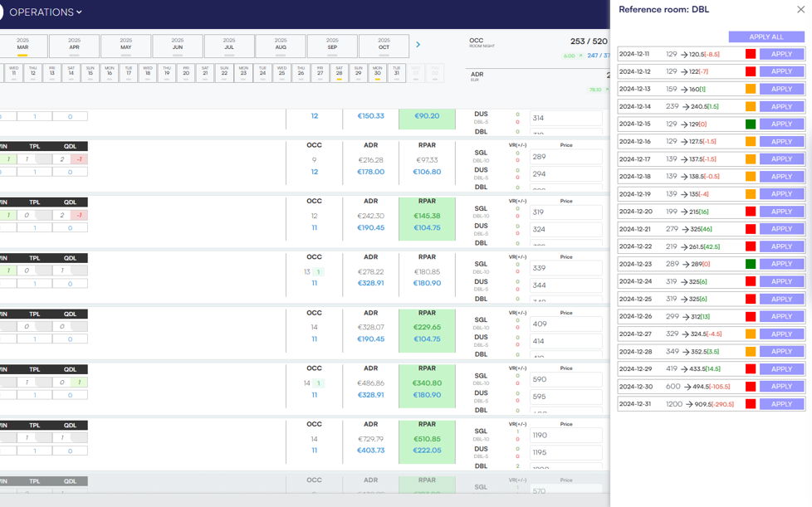Viewport: 812px width, 507px height.
Task: Click the SGL price field showing 289
Action: [566, 157]
